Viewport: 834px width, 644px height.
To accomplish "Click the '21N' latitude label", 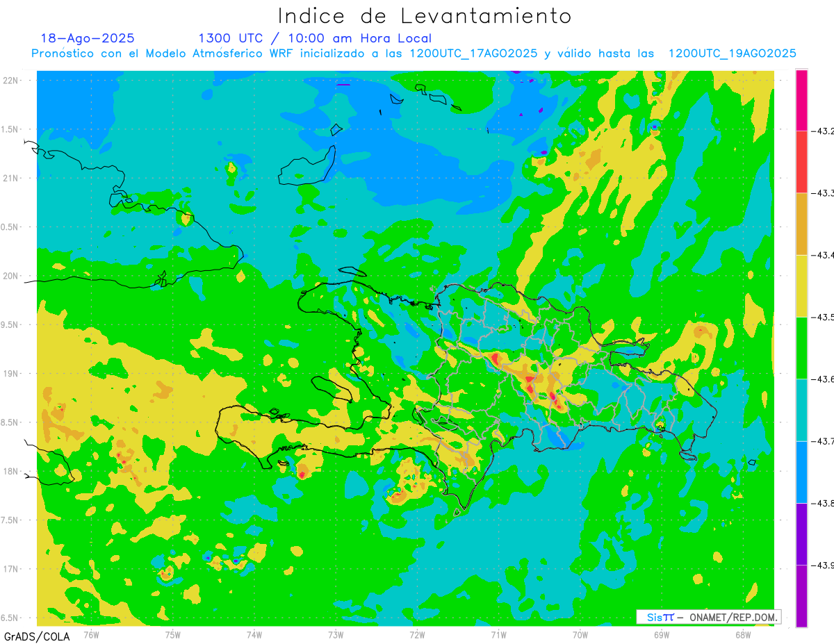I will pyautogui.click(x=11, y=179).
